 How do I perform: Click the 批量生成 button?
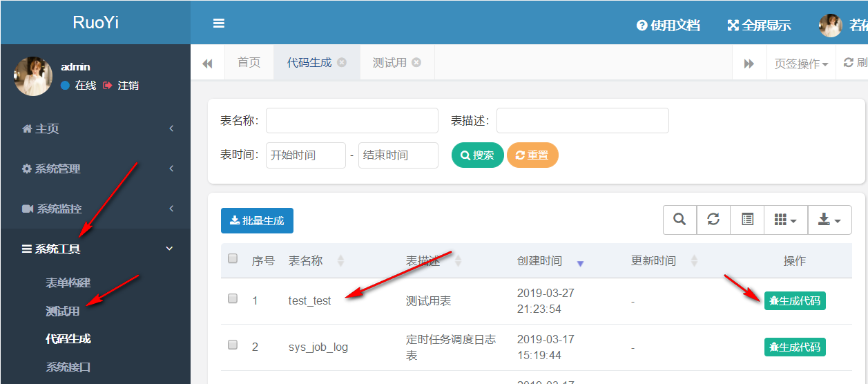pos(257,220)
